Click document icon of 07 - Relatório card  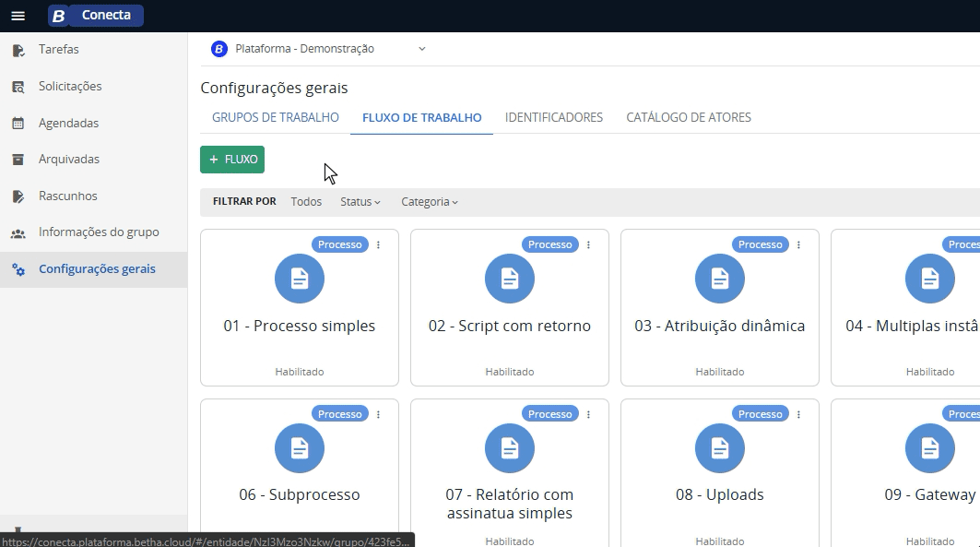click(x=510, y=448)
